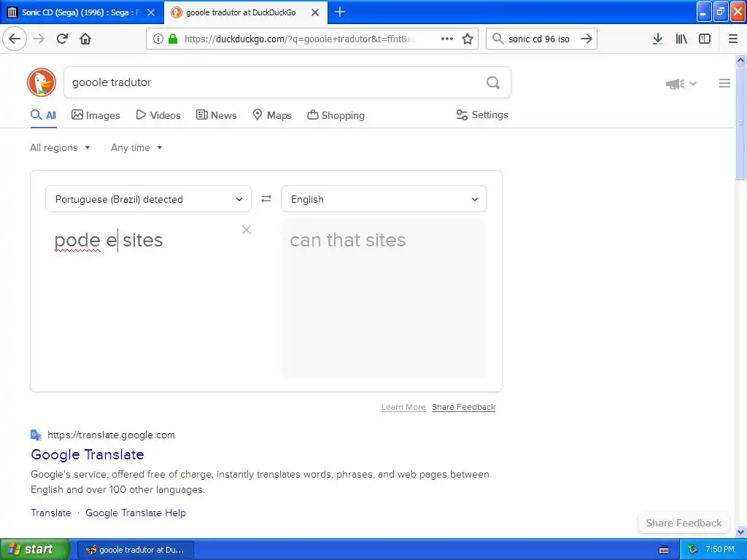This screenshot has width=747, height=560.
Task: Select the gooole tradutor browser tab
Action: 245,12
